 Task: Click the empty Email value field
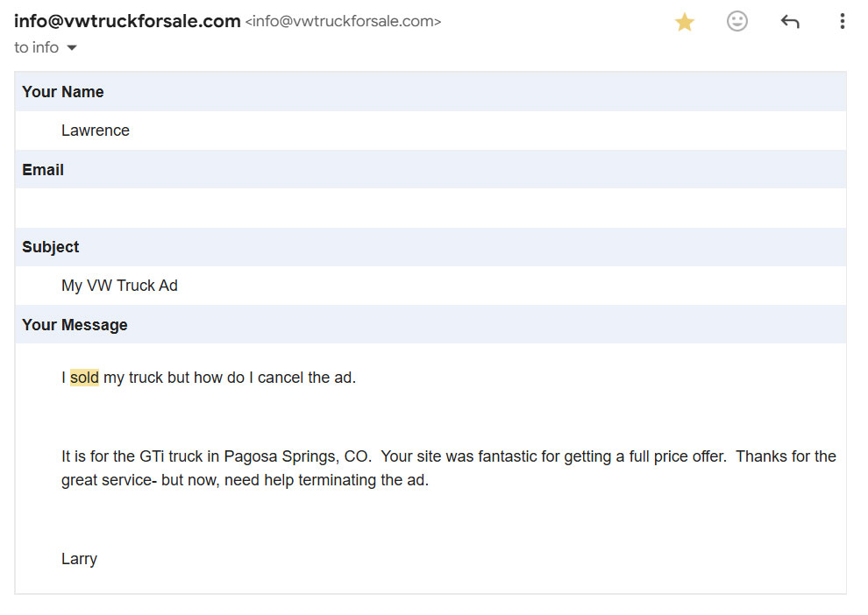coord(430,208)
